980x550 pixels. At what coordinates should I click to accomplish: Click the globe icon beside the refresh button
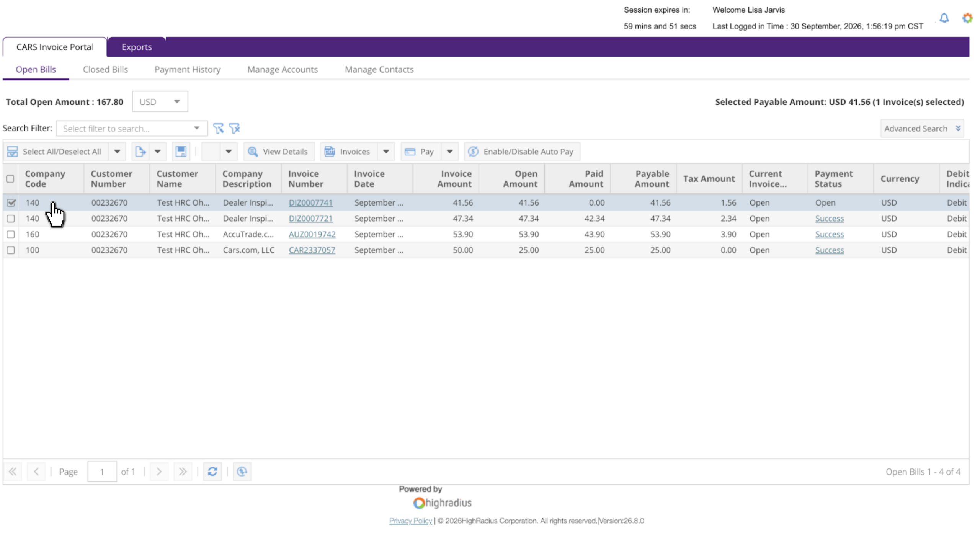242,471
